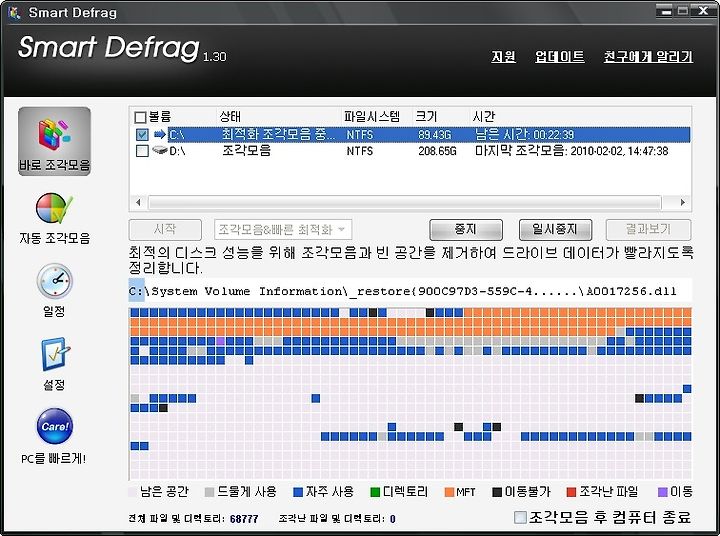Open the 지원 link

pyautogui.click(x=504, y=57)
